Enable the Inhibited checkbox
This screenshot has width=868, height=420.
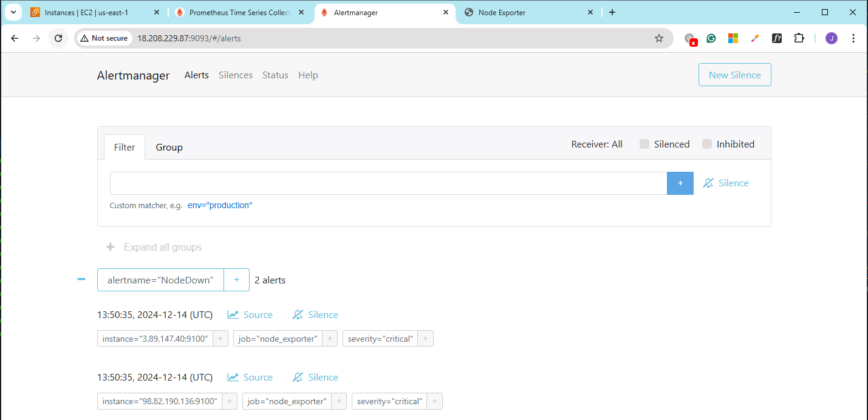point(707,144)
